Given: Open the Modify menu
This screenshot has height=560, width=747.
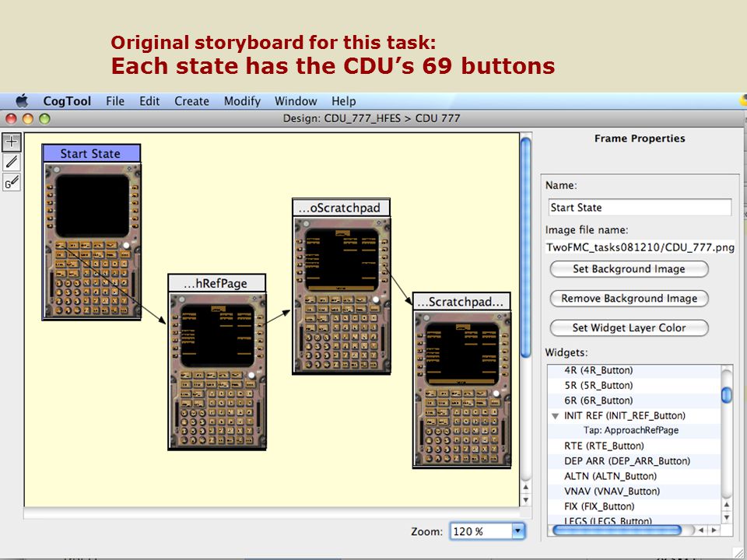Looking at the screenshot, I should [242, 101].
